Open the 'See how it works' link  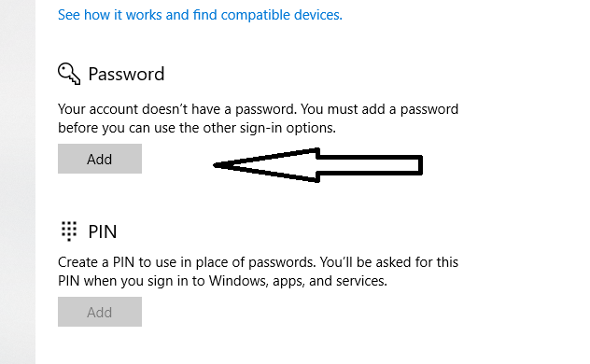pyautogui.click(x=200, y=15)
